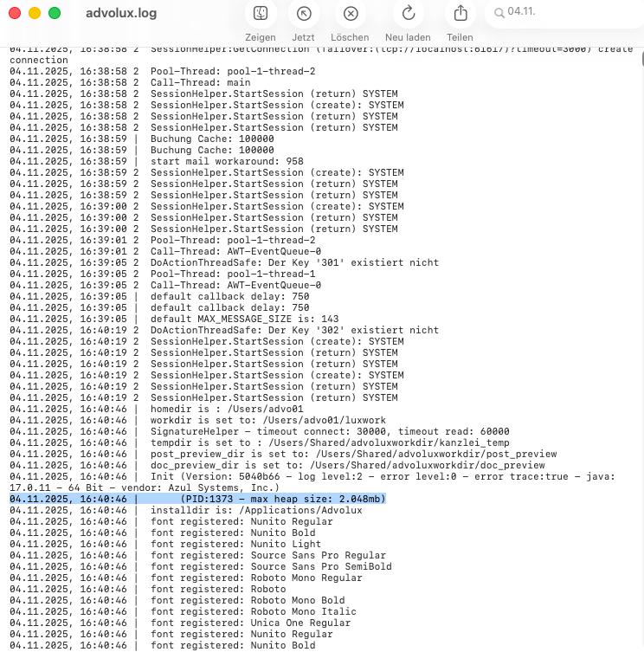
Task: Select the Key '302' existiert nicht entry
Action: (294, 330)
